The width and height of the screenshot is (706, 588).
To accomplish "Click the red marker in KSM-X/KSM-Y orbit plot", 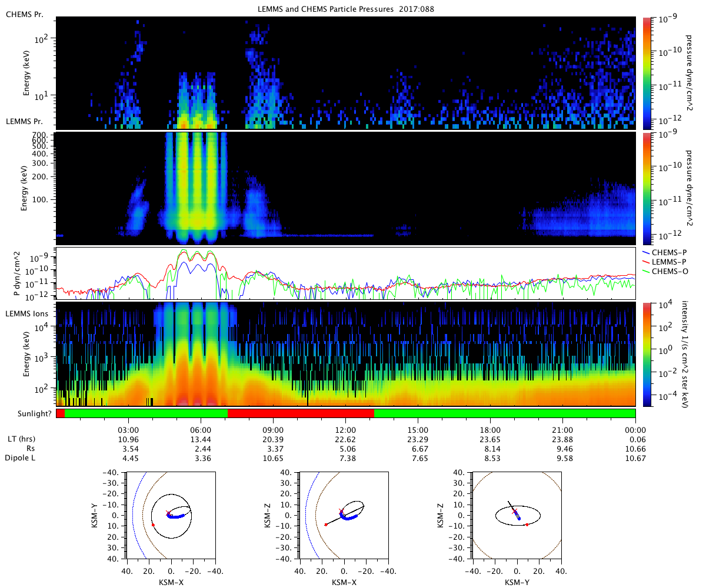I will click(x=153, y=524).
